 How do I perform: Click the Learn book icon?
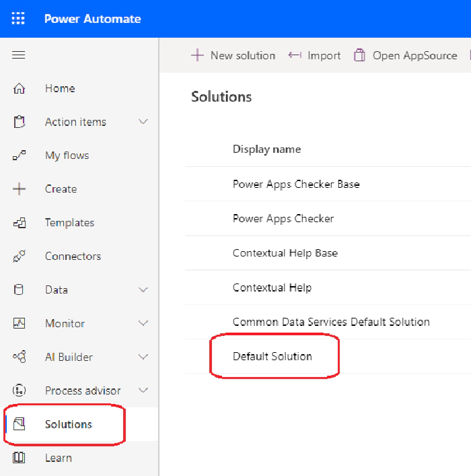pos(20,458)
